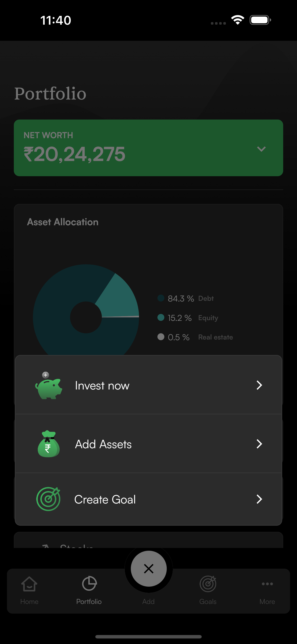Tap the green piggy bank icon

(49, 386)
